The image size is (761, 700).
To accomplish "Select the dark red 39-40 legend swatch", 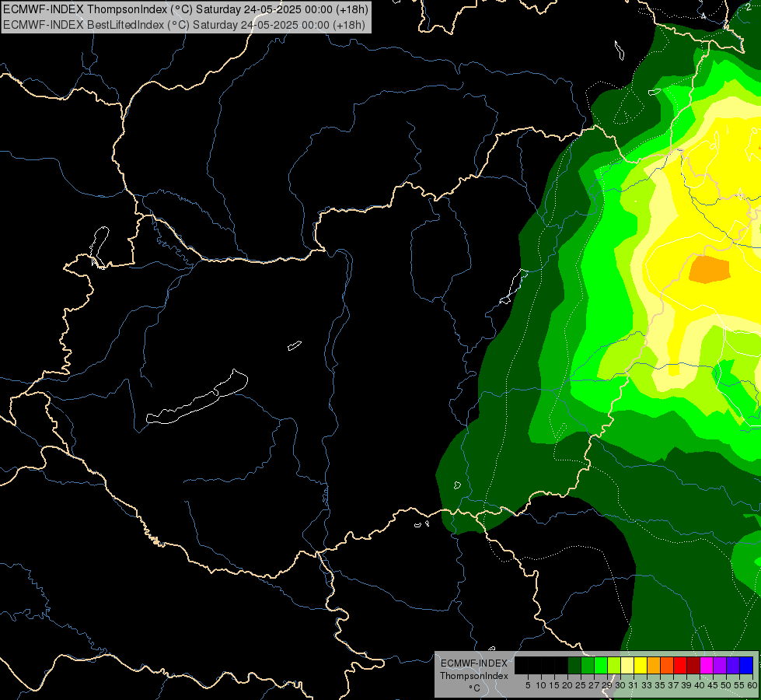I will [693, 665].
